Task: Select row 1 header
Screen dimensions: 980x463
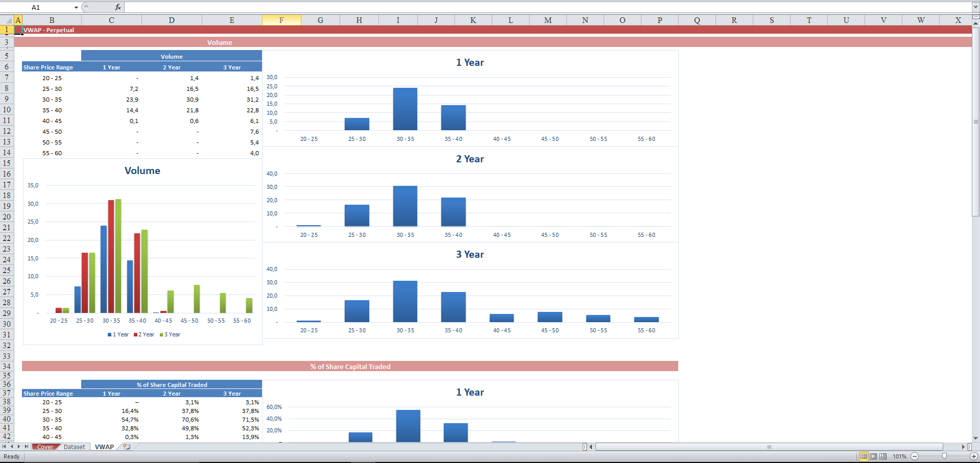Action: pyautogui.click(x=7, y=30)
